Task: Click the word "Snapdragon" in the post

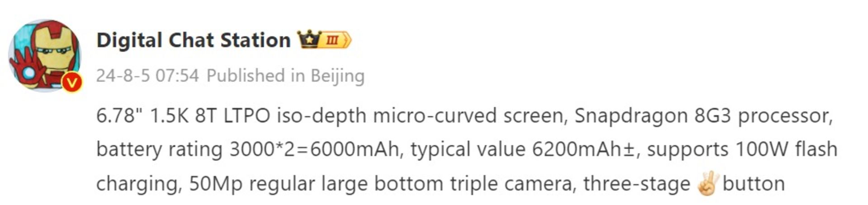Action: click(x=631, y=116)
